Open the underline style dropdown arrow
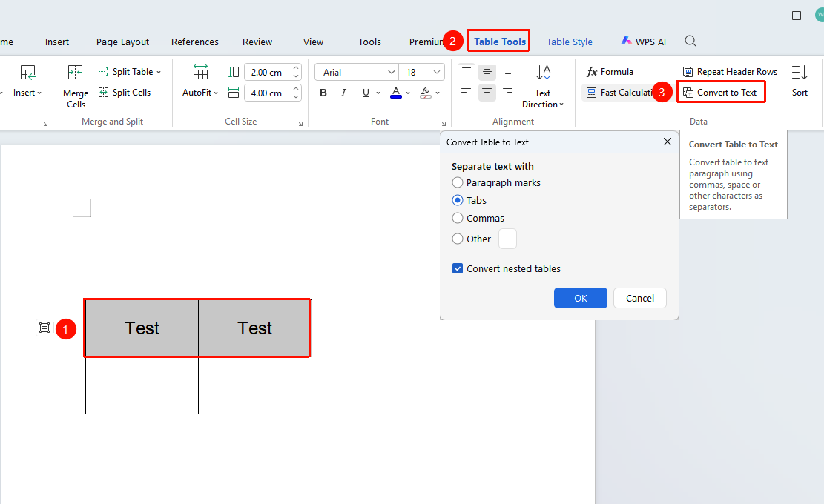 378,93
